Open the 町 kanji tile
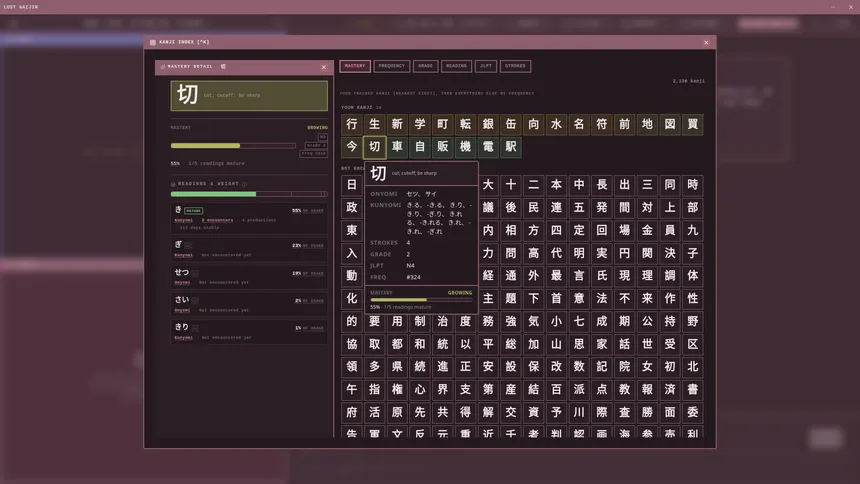 [x=443, y=124]
